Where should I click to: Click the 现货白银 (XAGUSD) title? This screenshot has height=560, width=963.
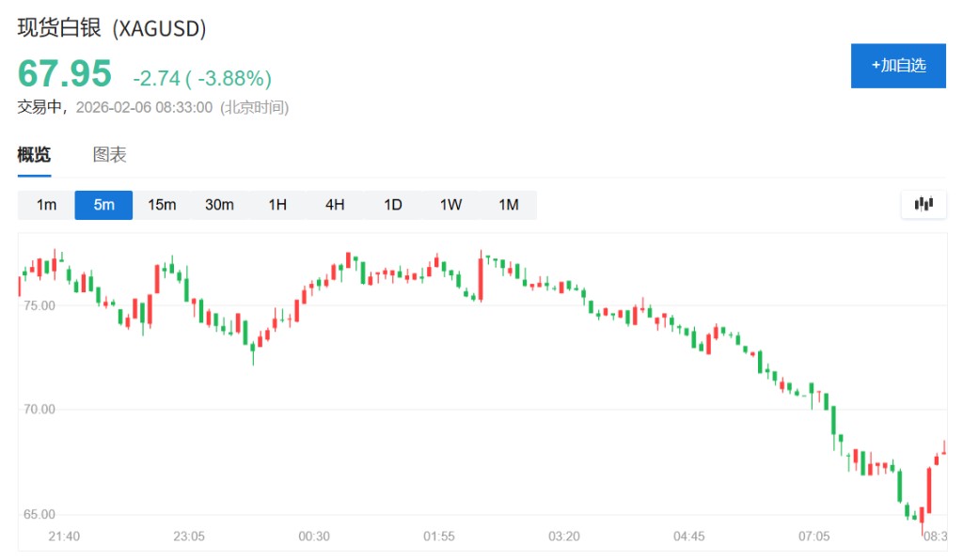[x=112, y=28]
